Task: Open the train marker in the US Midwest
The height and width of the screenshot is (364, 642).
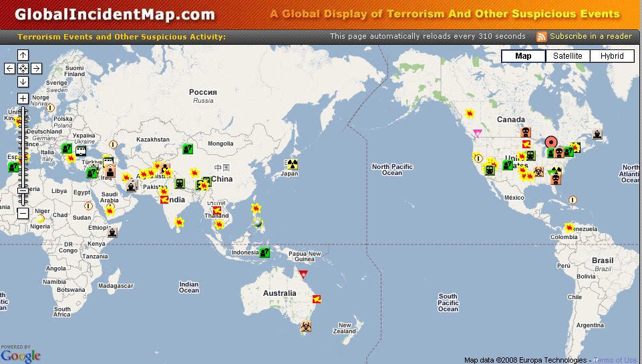Action: tap(530, 155)
